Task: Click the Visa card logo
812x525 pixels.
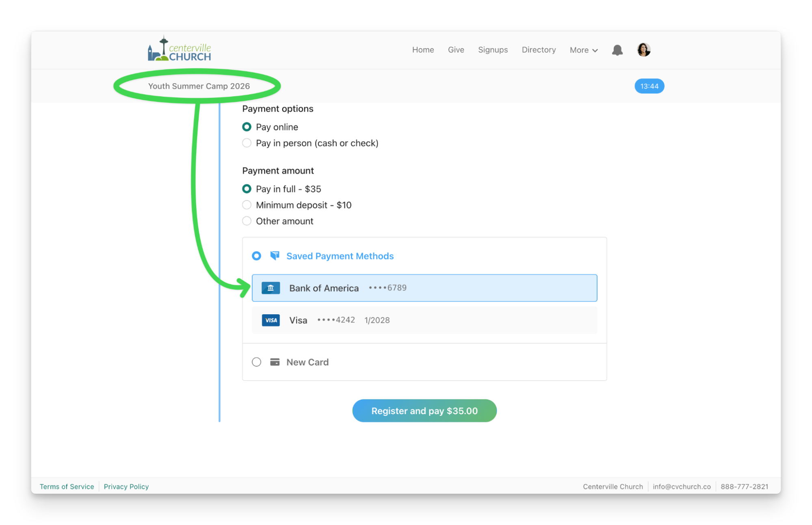Action: point(271,320)
